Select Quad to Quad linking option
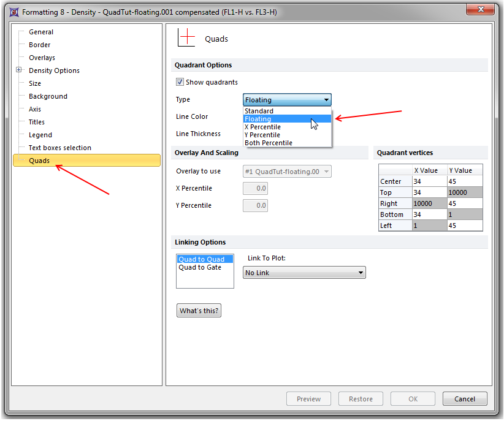The height and width of the screenshot is (421, 504). [x=201, y=259]
